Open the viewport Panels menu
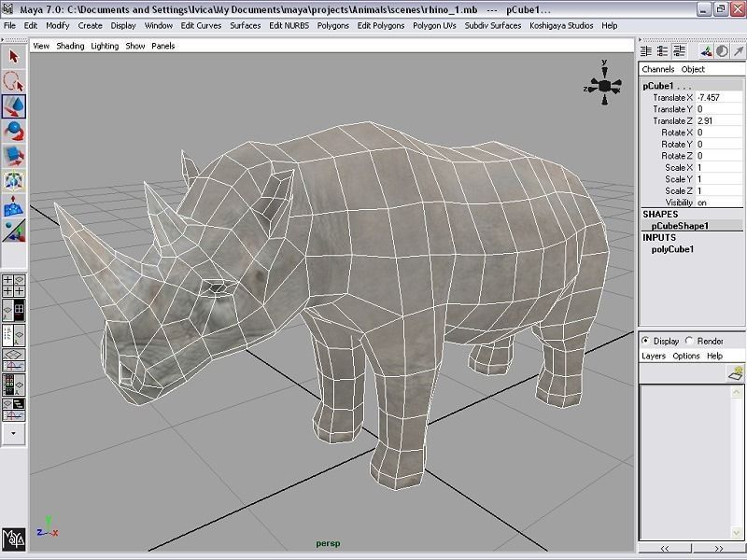 click(162, 46)
